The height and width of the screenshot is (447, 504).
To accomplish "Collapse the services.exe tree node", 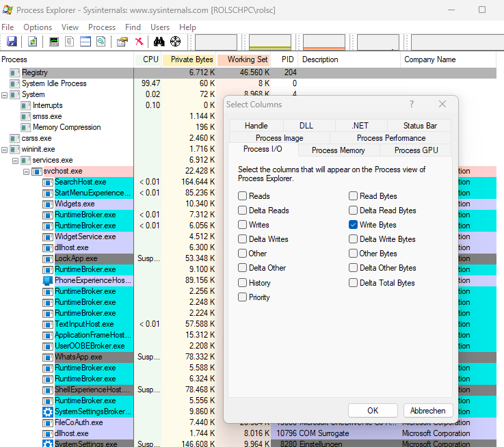I will [x=16, y=161].
